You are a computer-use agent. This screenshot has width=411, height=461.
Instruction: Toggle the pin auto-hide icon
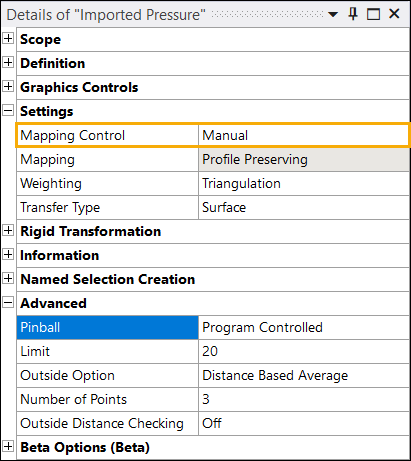[353, 14]
